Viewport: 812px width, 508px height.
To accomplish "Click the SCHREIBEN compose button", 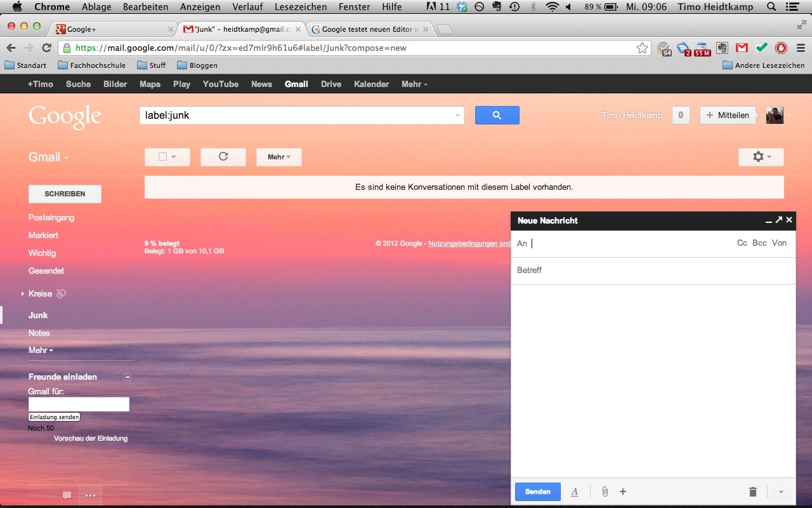I will point(65,194).
